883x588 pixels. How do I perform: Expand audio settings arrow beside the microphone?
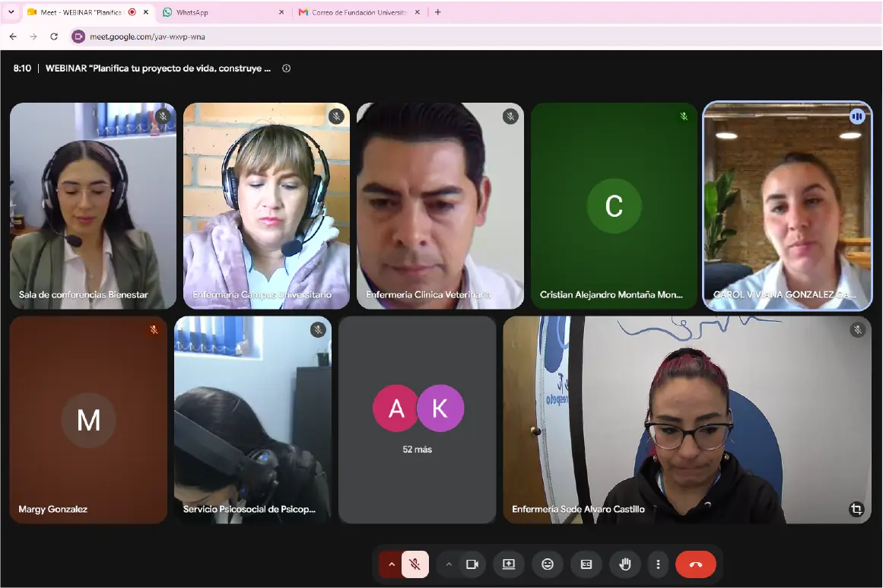[392, 564]
